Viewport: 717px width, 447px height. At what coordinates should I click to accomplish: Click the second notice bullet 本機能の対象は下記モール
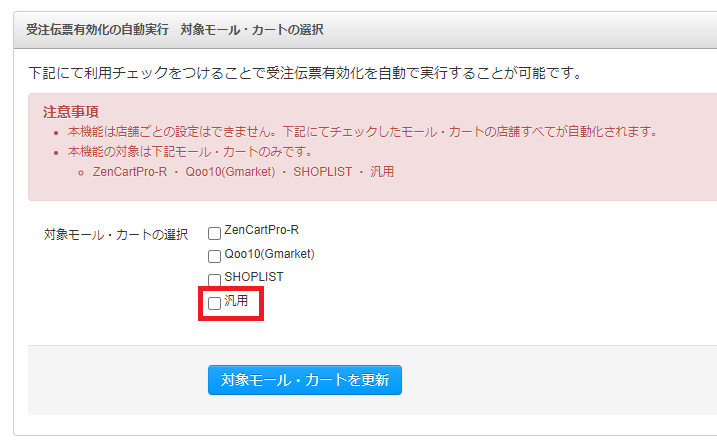coord(190,152)
